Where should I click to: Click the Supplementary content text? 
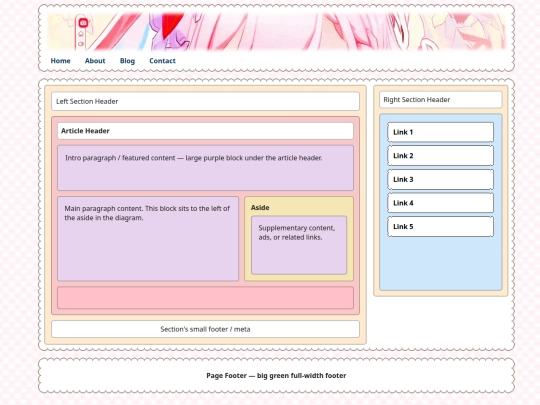[297, 232]
